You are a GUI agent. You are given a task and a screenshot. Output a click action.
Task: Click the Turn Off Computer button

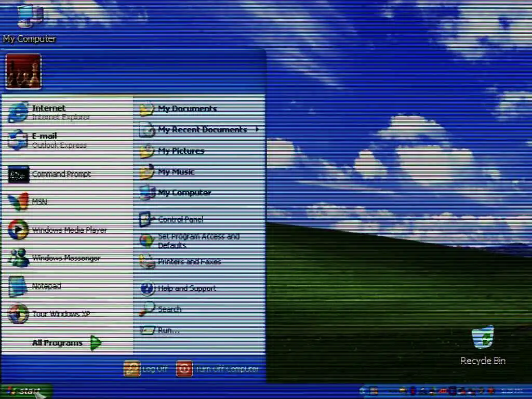click(x=218, y=369)
